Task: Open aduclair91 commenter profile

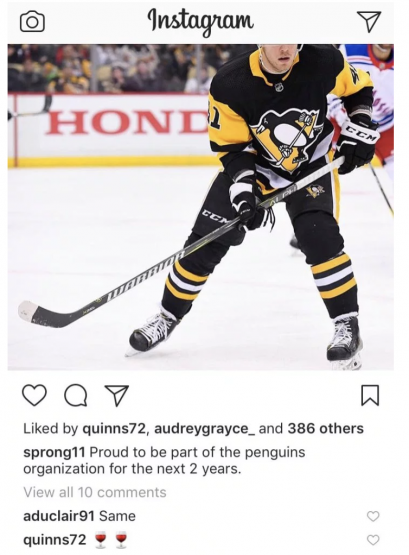Action: point(59,516)
